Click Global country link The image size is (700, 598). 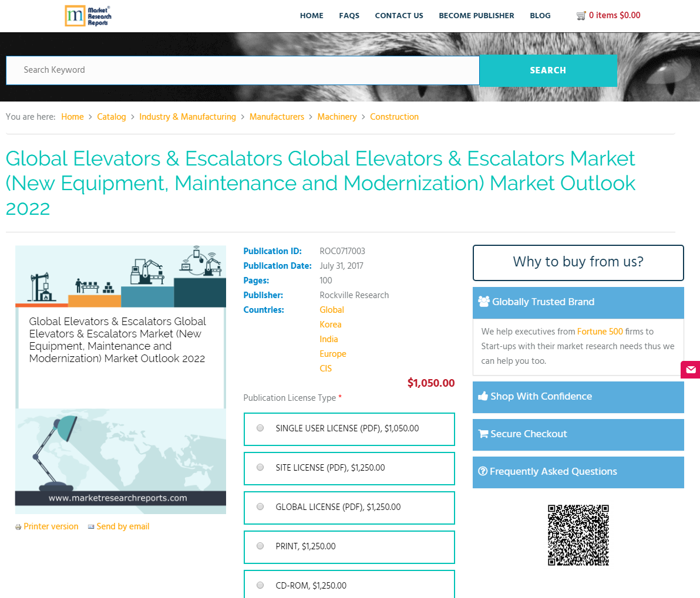pyautogui.click(x=332, y=310)
